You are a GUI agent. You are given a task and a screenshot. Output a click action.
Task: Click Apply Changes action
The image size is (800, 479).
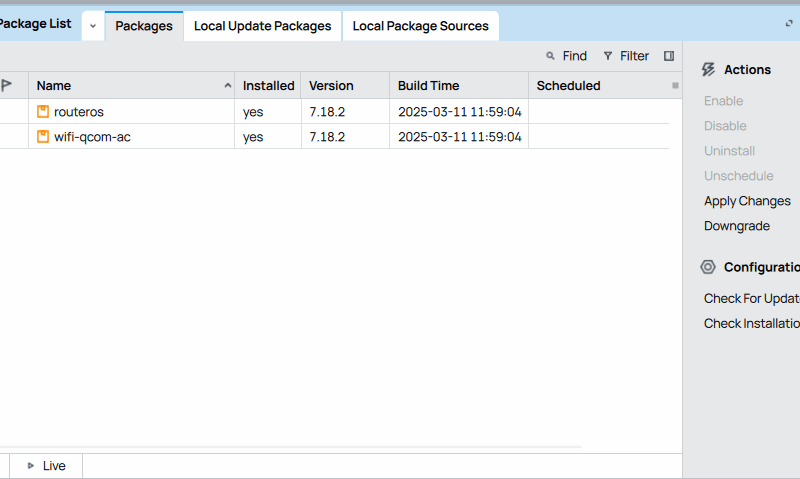(747, 201)
